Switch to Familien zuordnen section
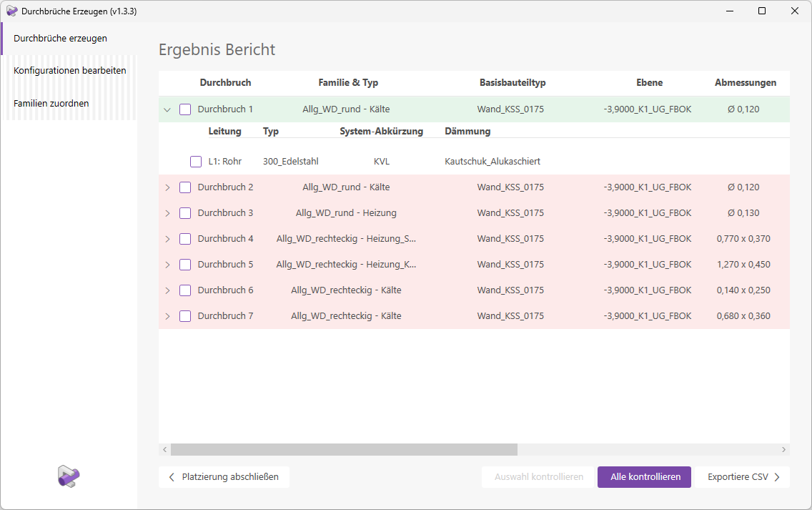 click(x=51, y=104)
